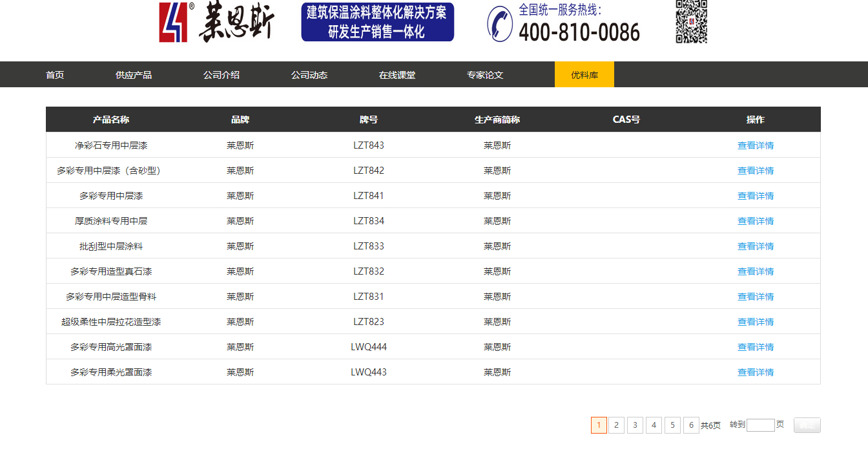
Task: Click product name 多彩专用中层漆（含砂型）
Action: (x=111, y=171)
